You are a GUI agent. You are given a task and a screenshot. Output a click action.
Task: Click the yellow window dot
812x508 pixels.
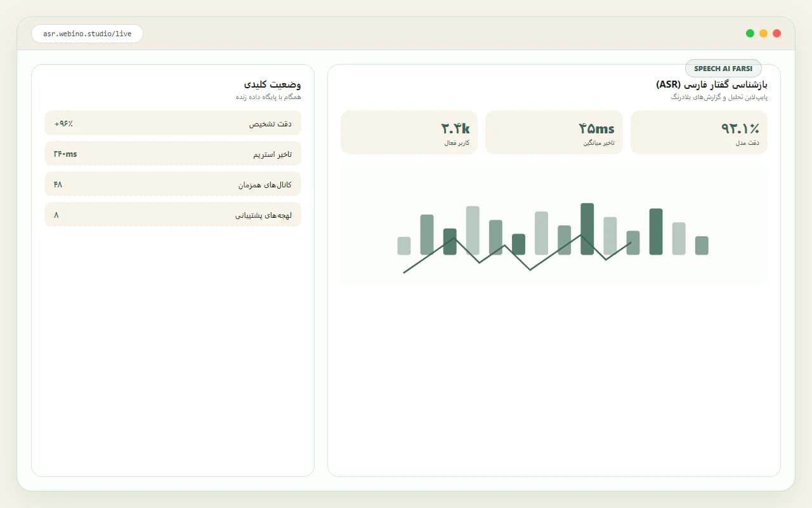[763, 33]
